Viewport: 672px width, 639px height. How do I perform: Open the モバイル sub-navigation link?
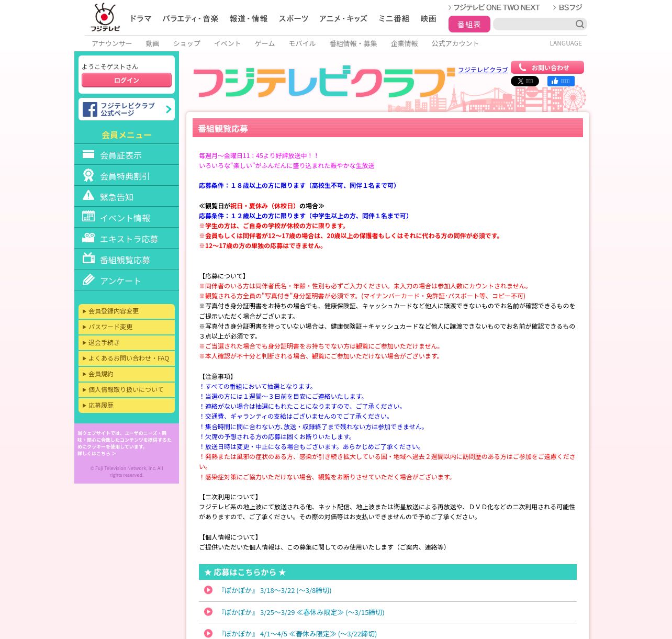303,43
